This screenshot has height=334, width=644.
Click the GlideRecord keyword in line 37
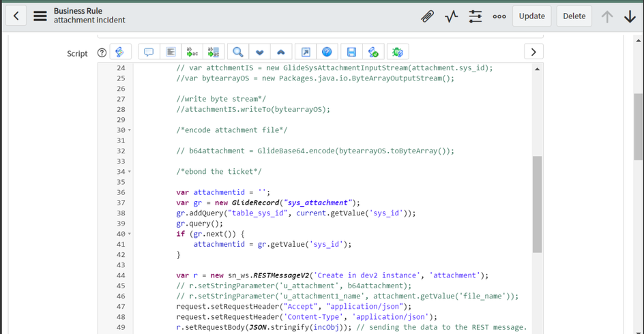pos(255,202)
